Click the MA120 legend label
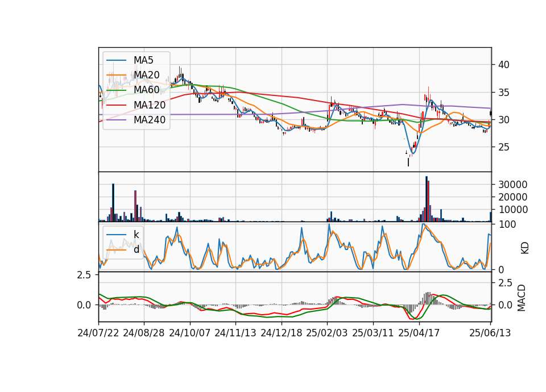The image size is (546, 392). coord(150,105)
